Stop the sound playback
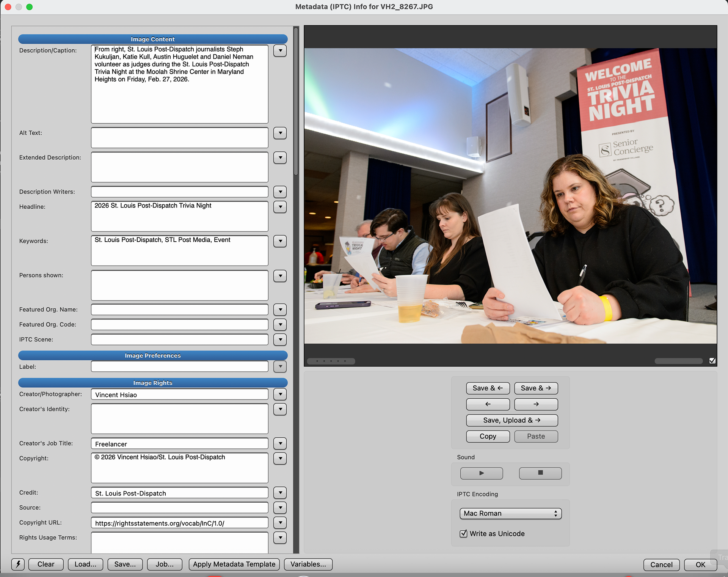The width and height of the screenshot is (728, 577). pyautogui.click(x=540, y=473)
